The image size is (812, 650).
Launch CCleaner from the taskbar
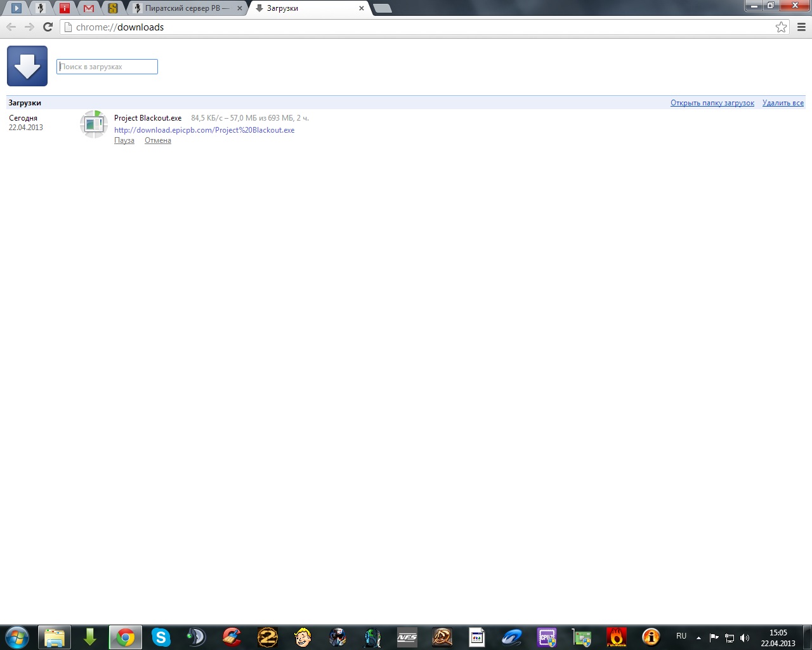232,637
